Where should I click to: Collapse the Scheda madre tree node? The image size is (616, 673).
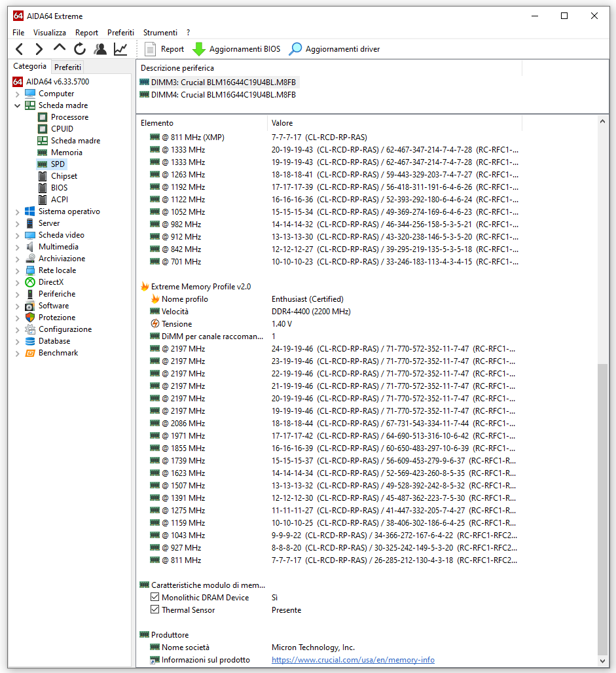coord(17,105)
